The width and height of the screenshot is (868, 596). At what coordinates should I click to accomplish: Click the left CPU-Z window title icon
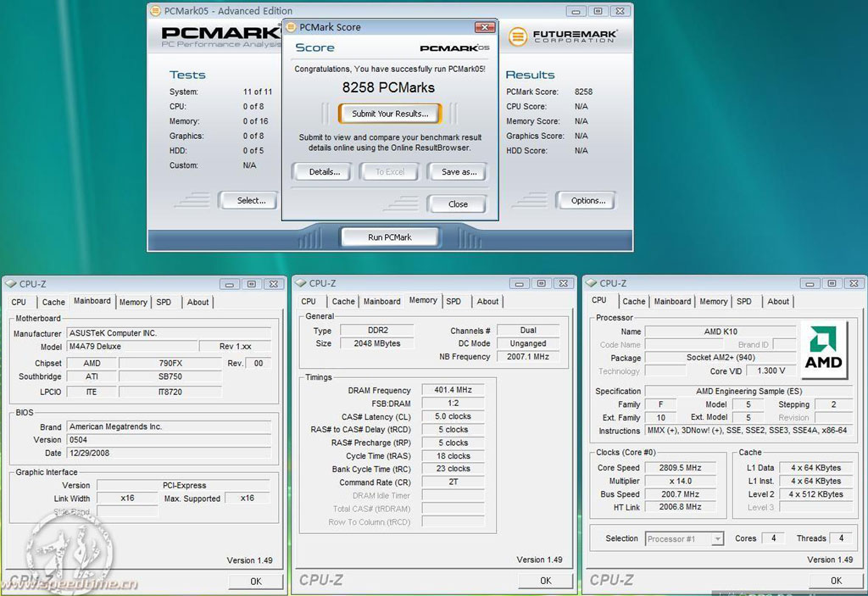point(10,284)
